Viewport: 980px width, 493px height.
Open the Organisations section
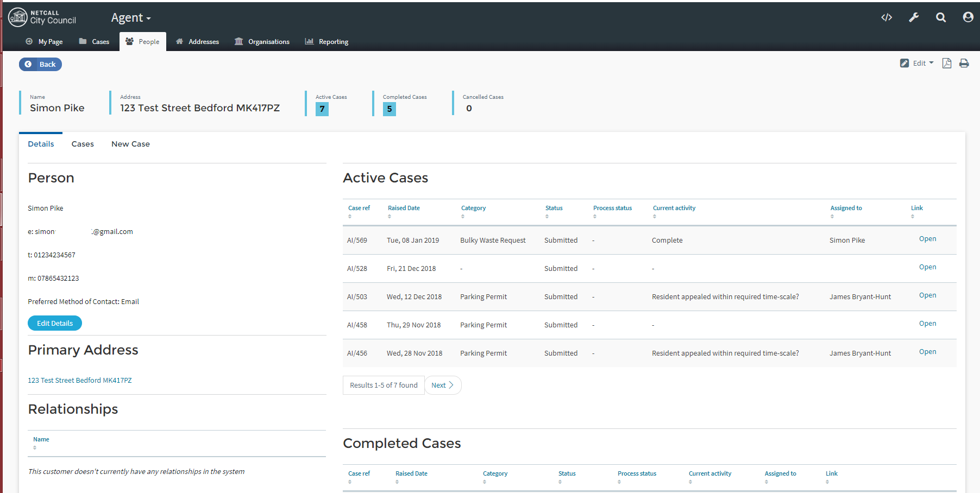(262, 42)
